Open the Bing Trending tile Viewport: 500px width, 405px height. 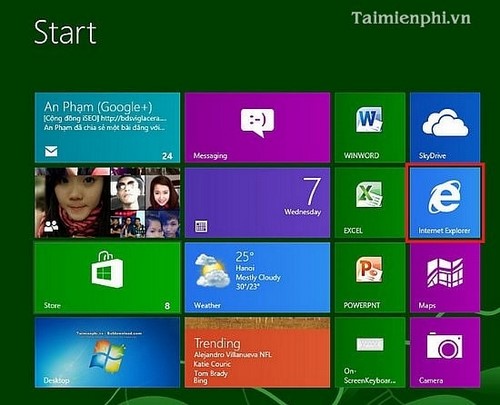pyautogui.click(x=257, y=353)
